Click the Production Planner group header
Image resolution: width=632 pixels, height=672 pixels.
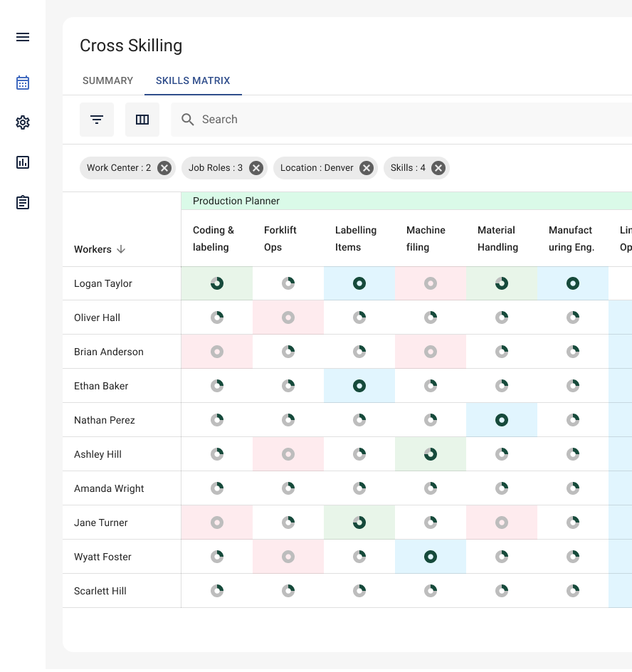pos(236,201)
